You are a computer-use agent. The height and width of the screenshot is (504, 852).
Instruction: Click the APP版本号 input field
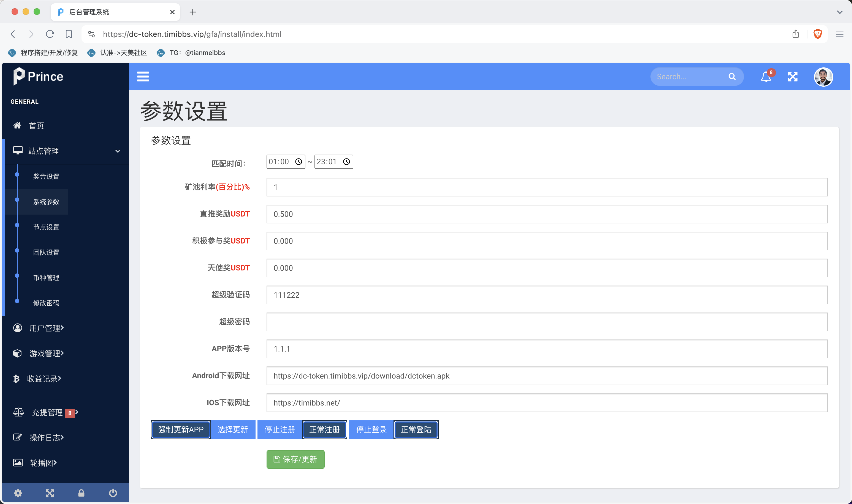point(547,349)
